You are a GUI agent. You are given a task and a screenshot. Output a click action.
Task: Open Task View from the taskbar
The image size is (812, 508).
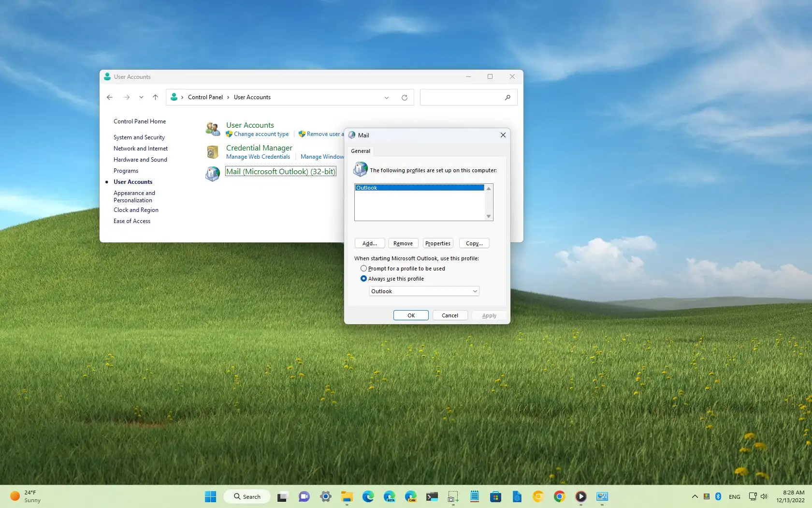[283, 496]
